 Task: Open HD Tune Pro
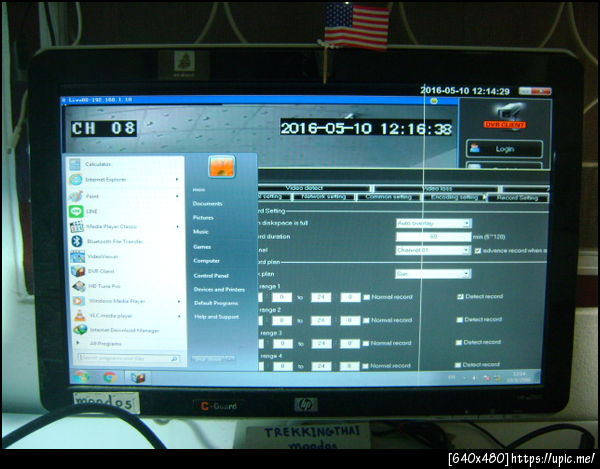click(104, 286)
